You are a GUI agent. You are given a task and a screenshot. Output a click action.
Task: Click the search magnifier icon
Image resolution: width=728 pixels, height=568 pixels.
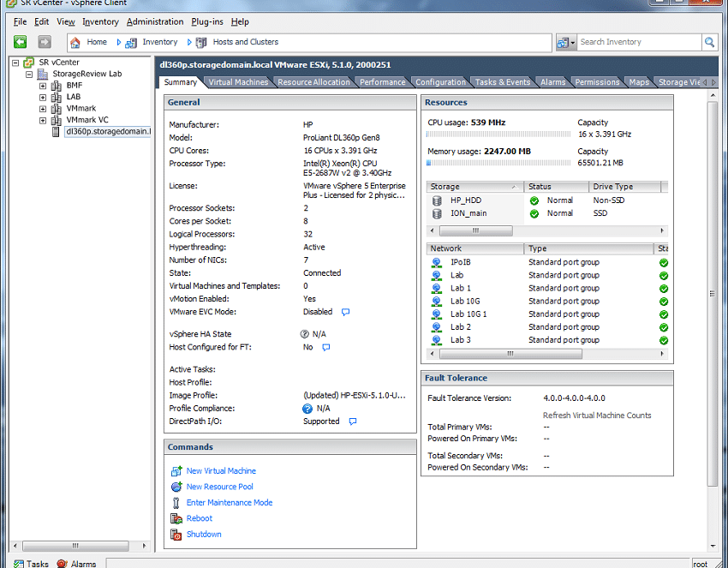click(709, 42)
